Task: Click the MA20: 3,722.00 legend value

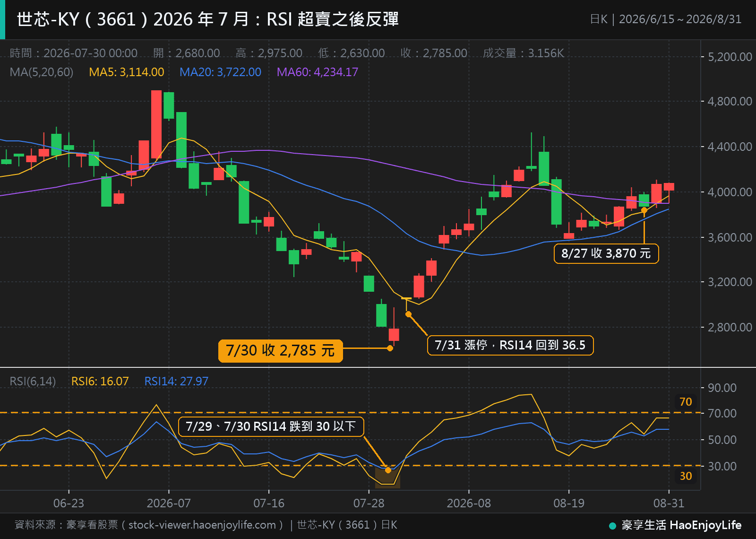Action: (x=220, y=72)
